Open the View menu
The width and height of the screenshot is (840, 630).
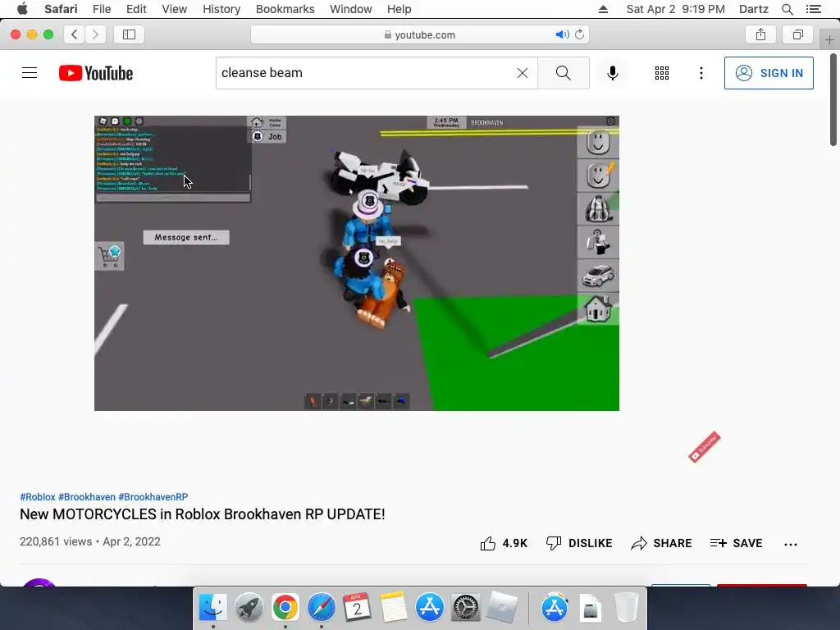pos(174,9)
